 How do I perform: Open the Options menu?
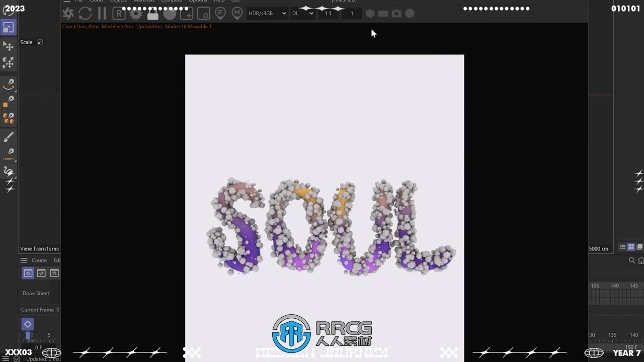[x=198, y=2]
